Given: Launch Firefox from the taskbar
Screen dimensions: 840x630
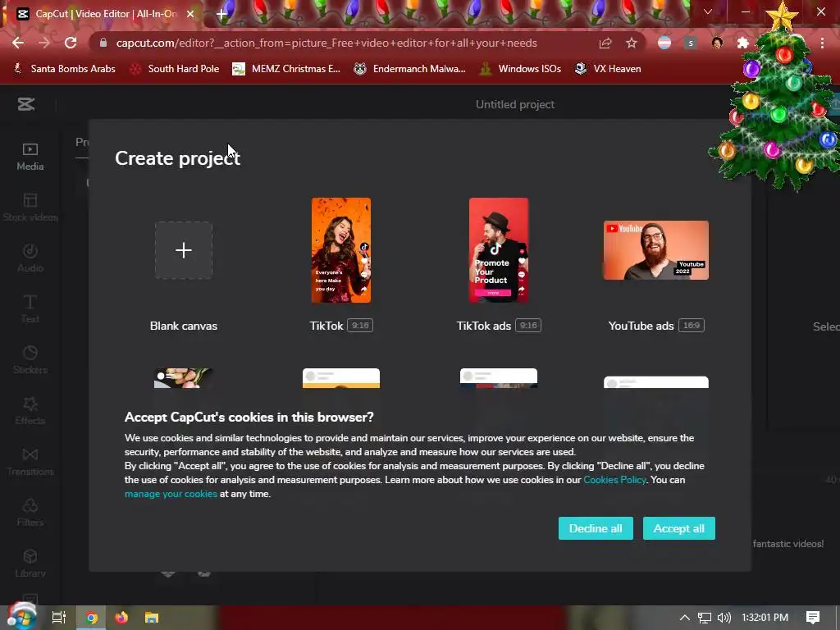Looking at the screenshot, I should click(x=121, y=618).
